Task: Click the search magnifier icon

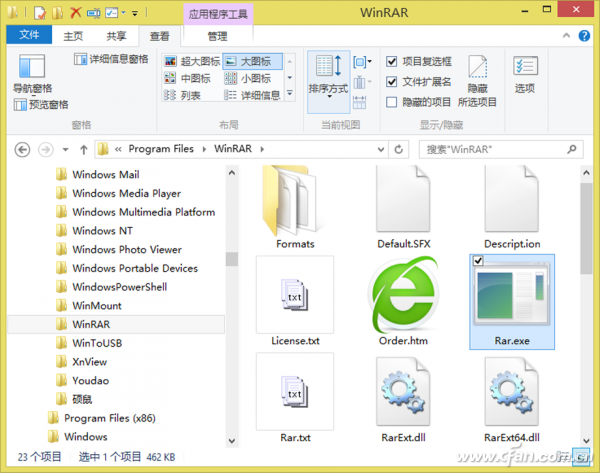Action: tap(572, 149)
